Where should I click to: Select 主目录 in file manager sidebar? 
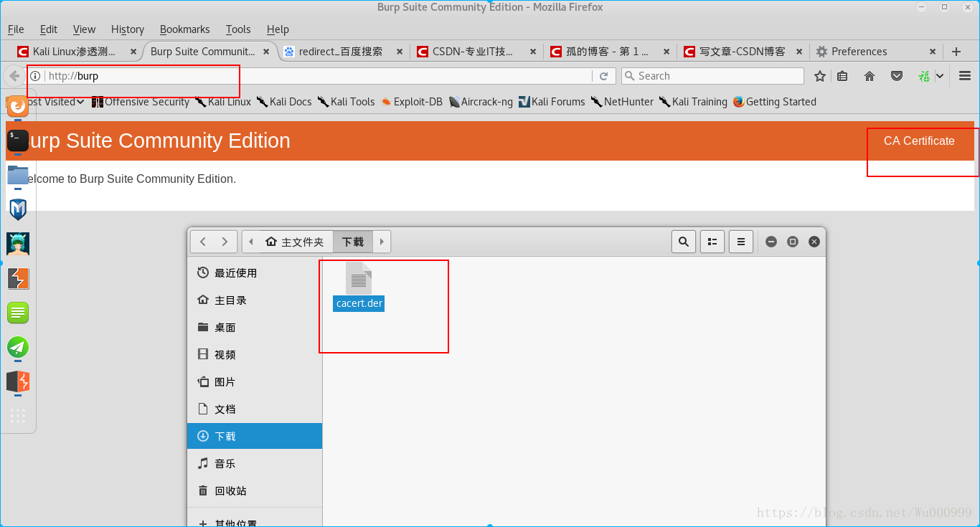(x=255, y=300)
